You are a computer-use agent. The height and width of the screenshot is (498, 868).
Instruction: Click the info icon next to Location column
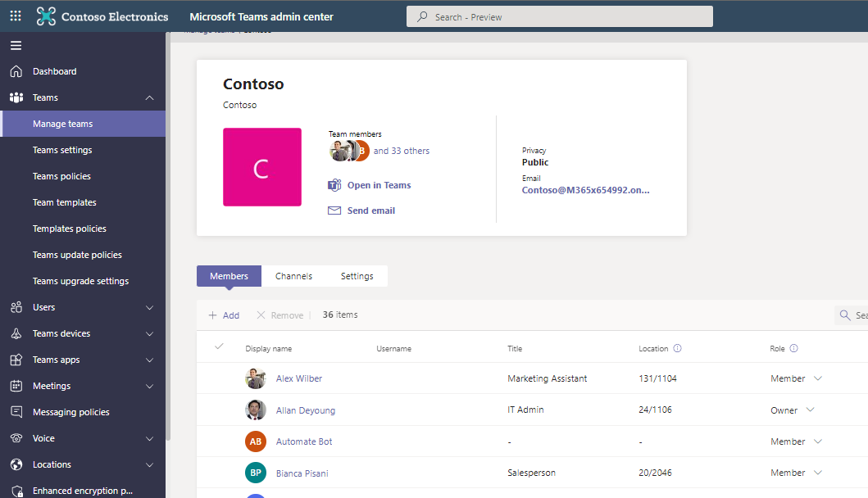(x=679, y=348)
